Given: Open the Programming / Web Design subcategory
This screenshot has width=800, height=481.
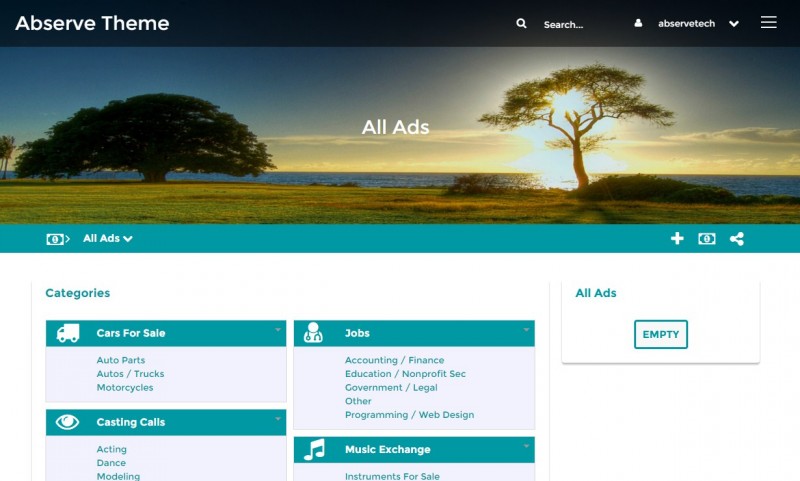Looking at the screenshot, I should point(410,415).
